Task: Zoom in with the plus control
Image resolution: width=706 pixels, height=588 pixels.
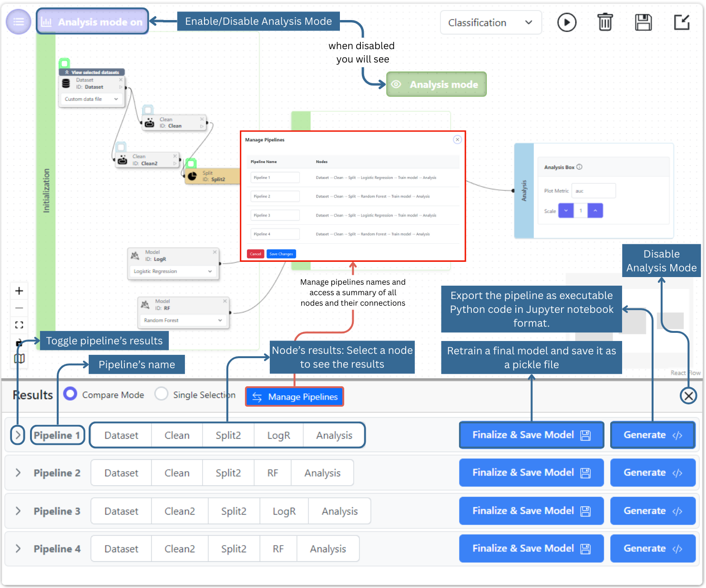Action: pyautogui.click(x=19, y=291)
